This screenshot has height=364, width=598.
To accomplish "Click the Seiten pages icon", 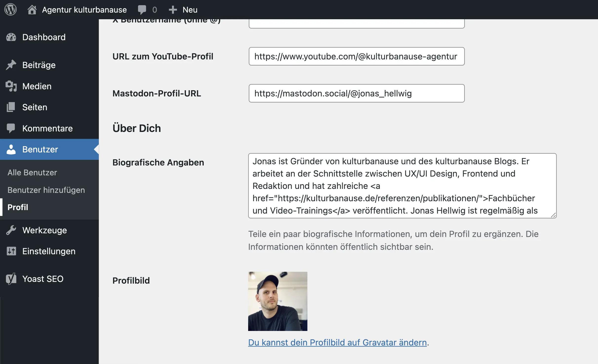I will click(11, 107).
